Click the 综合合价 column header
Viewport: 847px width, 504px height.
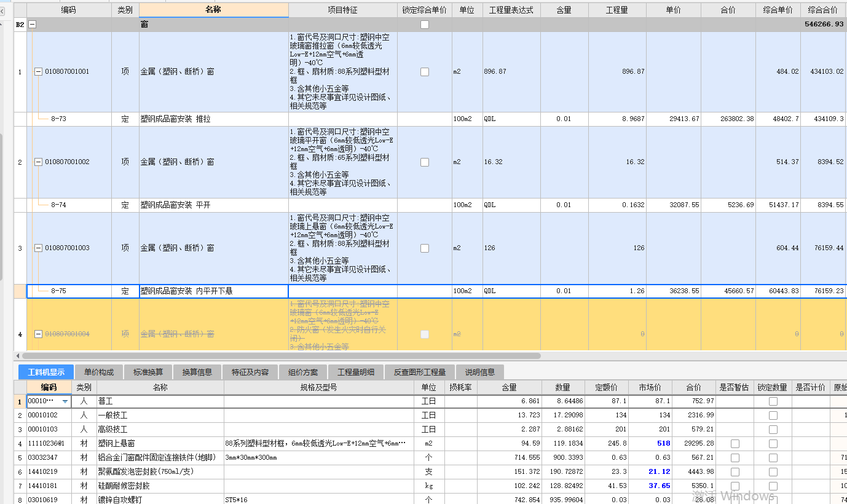pyautogui.click(x=824, y=10)
